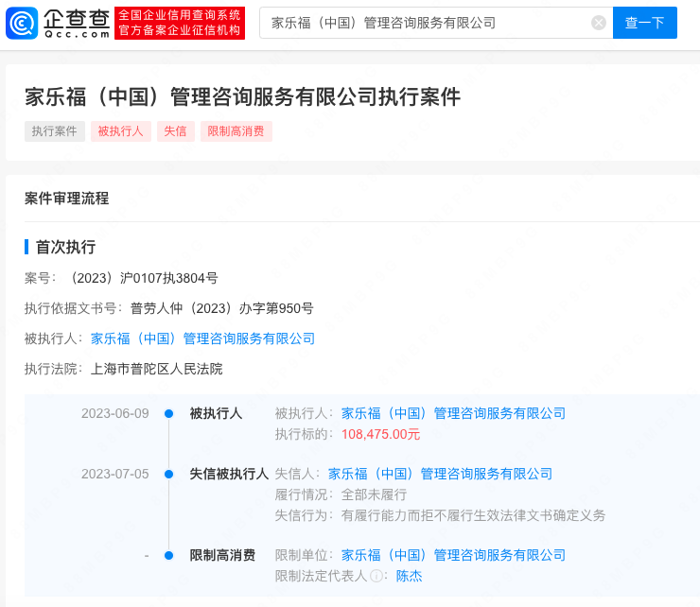The height and width of the screenshot is (607, 700).
Task: Click the 限制高消费 timeline dot
Action: (168, 556)
